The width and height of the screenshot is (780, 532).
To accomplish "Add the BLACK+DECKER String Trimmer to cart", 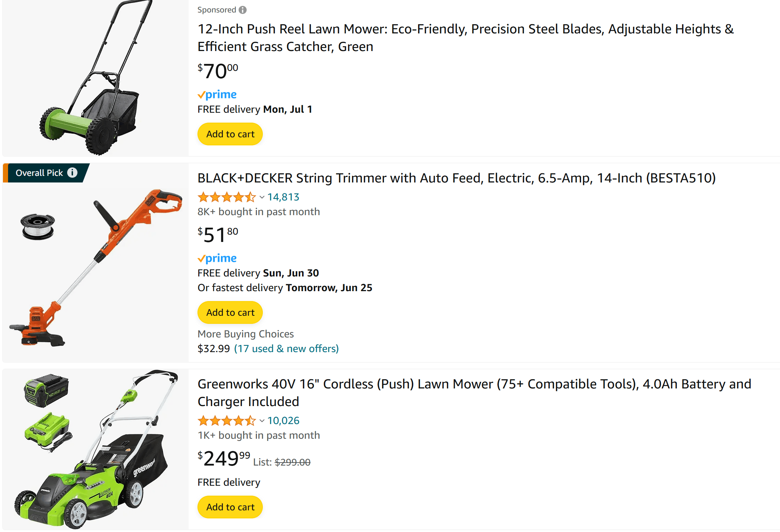I will point(230,312).
